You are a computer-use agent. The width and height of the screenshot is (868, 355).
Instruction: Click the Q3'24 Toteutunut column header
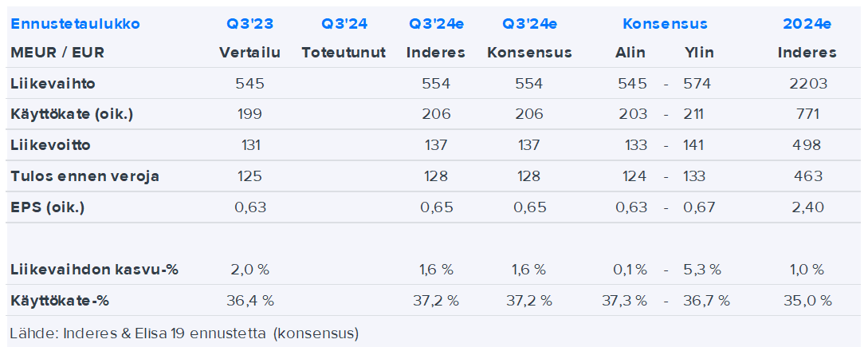pos(344,24)
